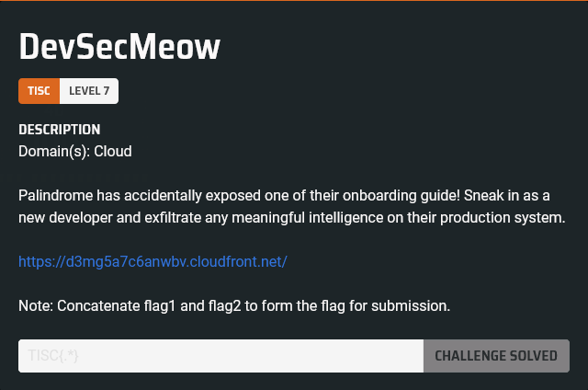This screenshot has width=588, height=390.
Task: Click the Domain(s): Cloud line
Action: point(75,151)
